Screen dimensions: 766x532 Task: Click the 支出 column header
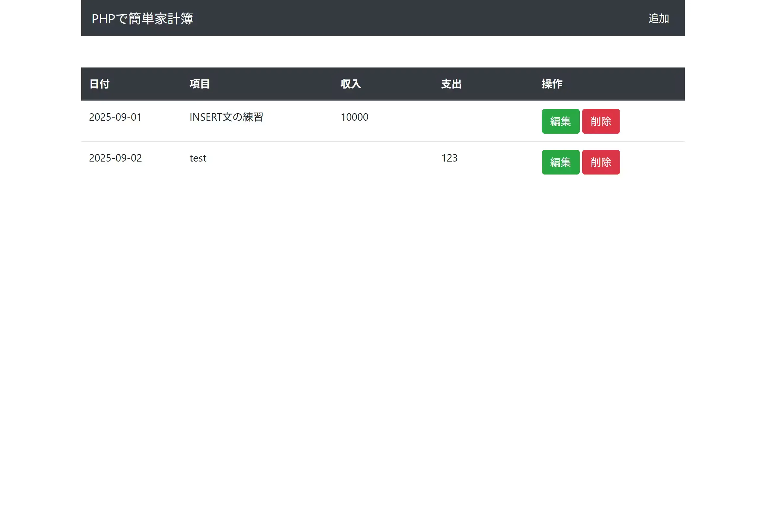(451, 84)
